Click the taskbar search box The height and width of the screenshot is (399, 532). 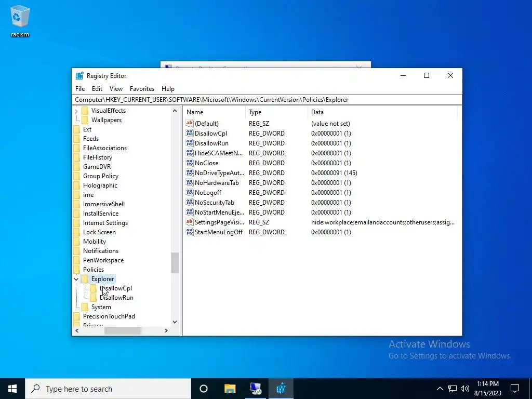pos(108,389)
